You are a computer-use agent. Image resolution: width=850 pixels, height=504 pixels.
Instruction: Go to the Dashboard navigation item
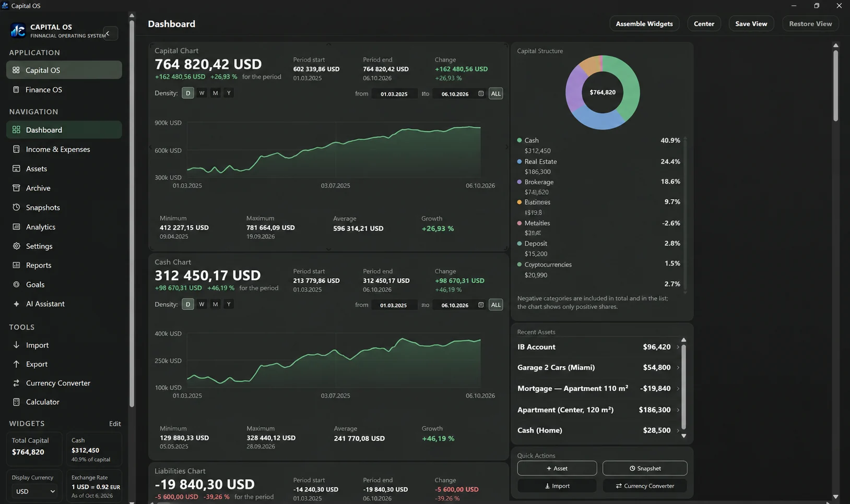64,130
